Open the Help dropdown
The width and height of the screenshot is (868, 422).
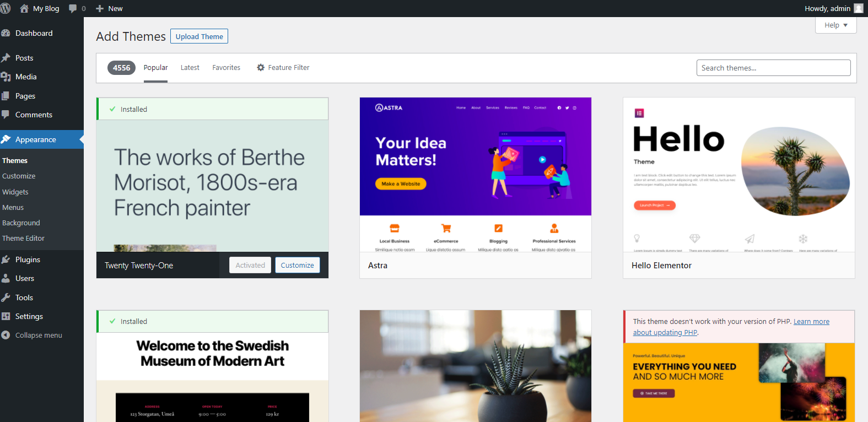tap(835, 25)
